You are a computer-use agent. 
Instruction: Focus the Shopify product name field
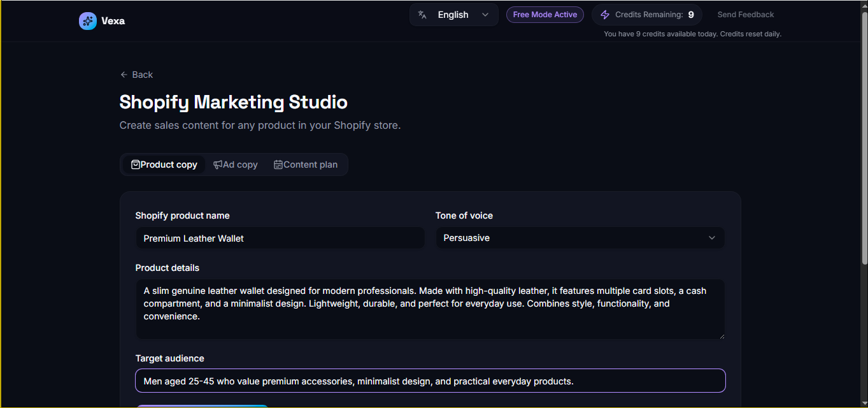click(280, 238)
